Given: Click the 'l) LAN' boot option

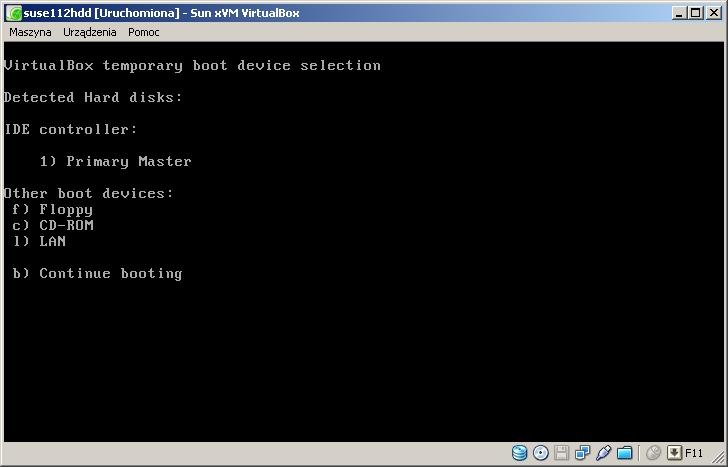Looking at the screenshot, I should [39, 241].
